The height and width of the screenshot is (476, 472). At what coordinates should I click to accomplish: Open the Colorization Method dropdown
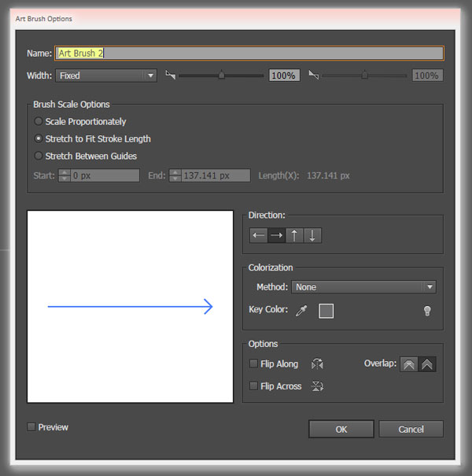(x=363, y=287)
